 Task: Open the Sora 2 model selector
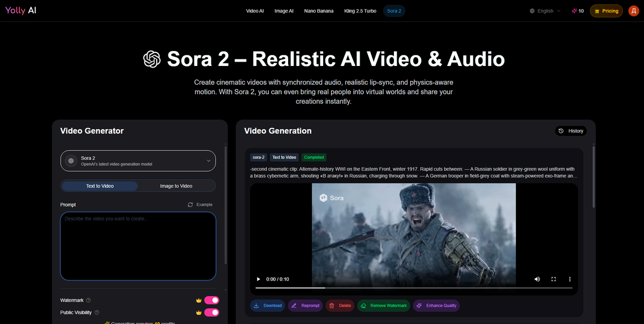coord(138,160)
